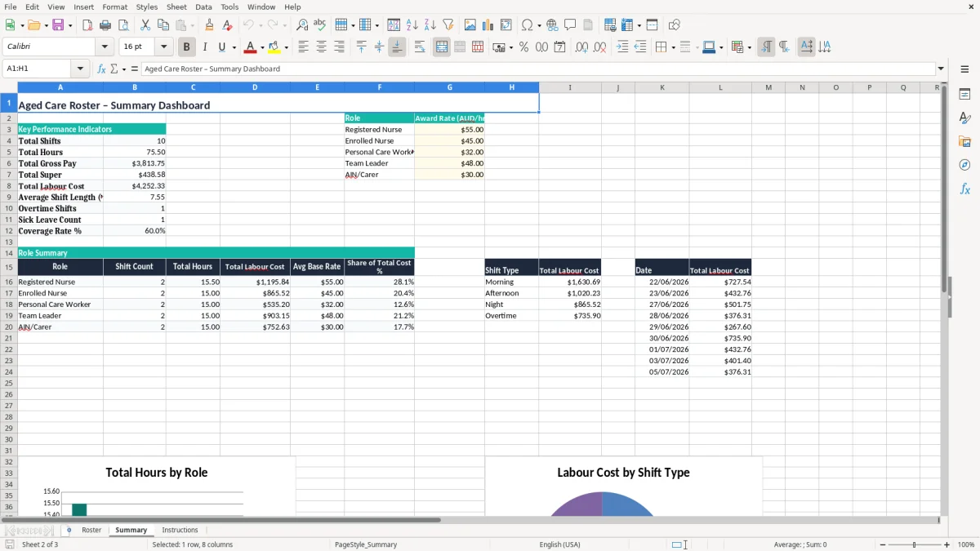
Task: Click the Print icon
Action: point(105,25)
